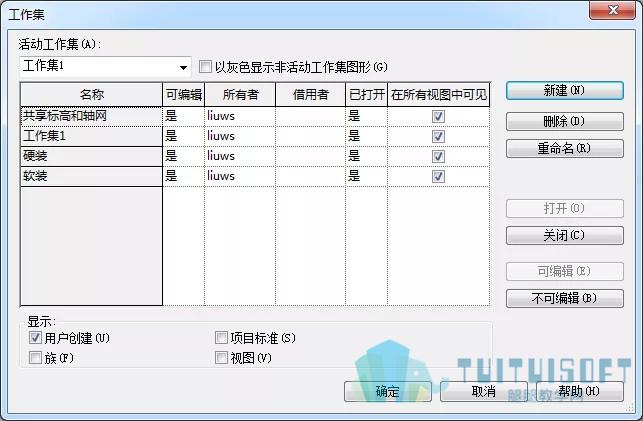Click the 名称 column header
The width and height of the screenshot is (643, 421).
[91, 95]
